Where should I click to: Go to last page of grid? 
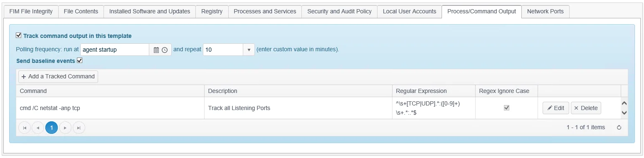[79, 128]
